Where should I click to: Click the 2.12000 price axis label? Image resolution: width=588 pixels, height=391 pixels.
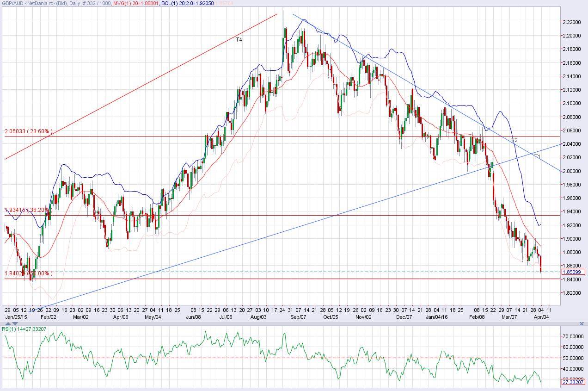(572, 90)
